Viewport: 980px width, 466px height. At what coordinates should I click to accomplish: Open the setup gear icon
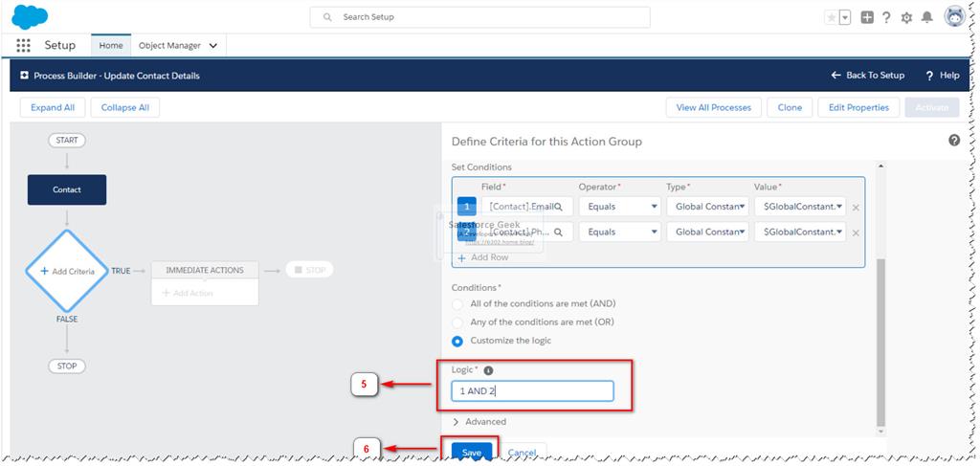click(907, 18)
